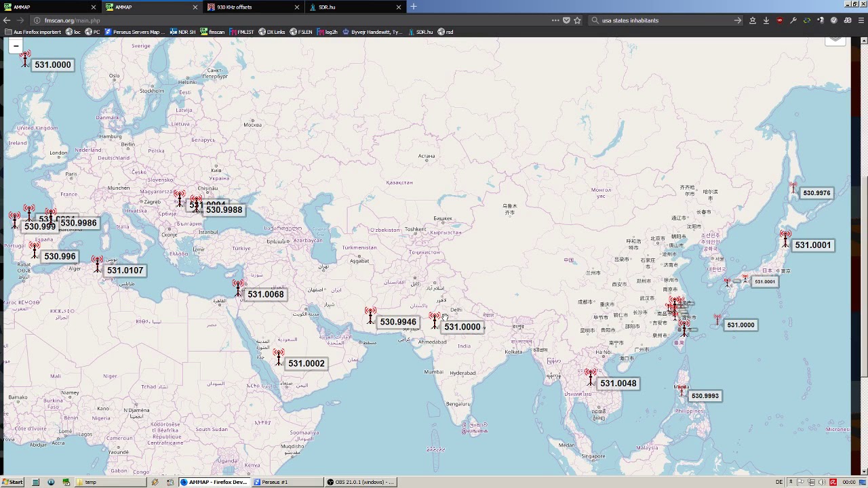This screenshot has width=868, height=488.
Task: Open the Downloads arrow icon
Action: click(766, 20)
